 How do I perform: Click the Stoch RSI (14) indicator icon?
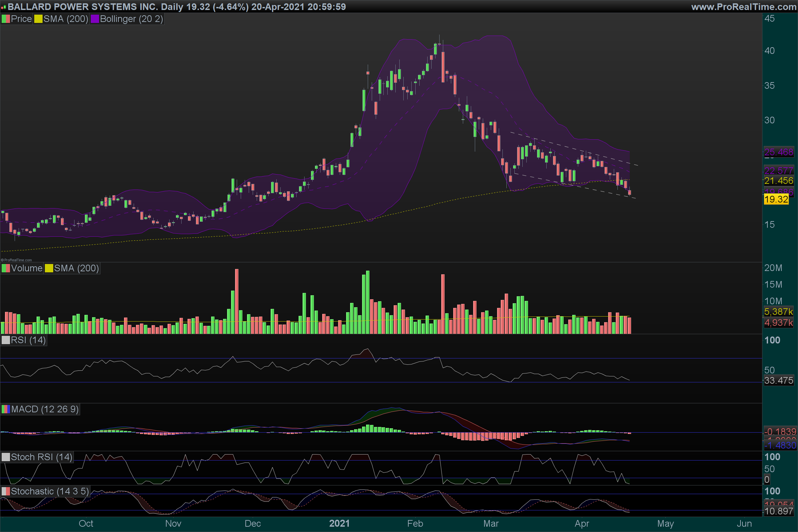[x=6, y=457]
